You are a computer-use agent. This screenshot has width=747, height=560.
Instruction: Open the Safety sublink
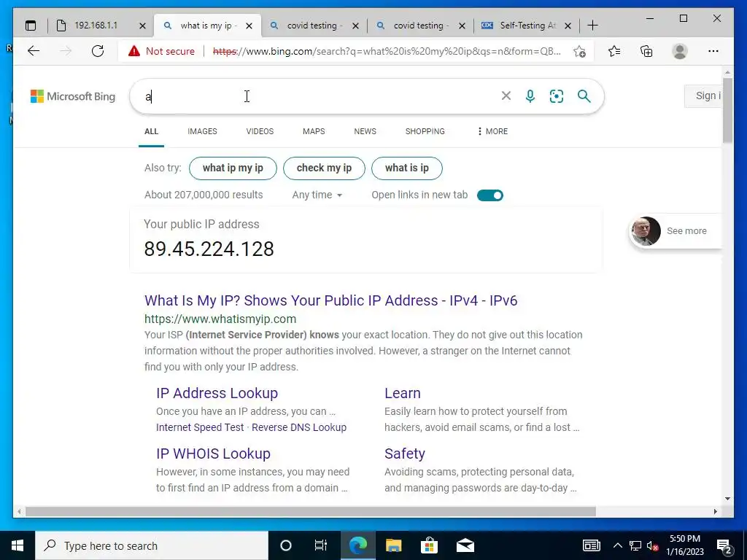(x=404, y=454)
